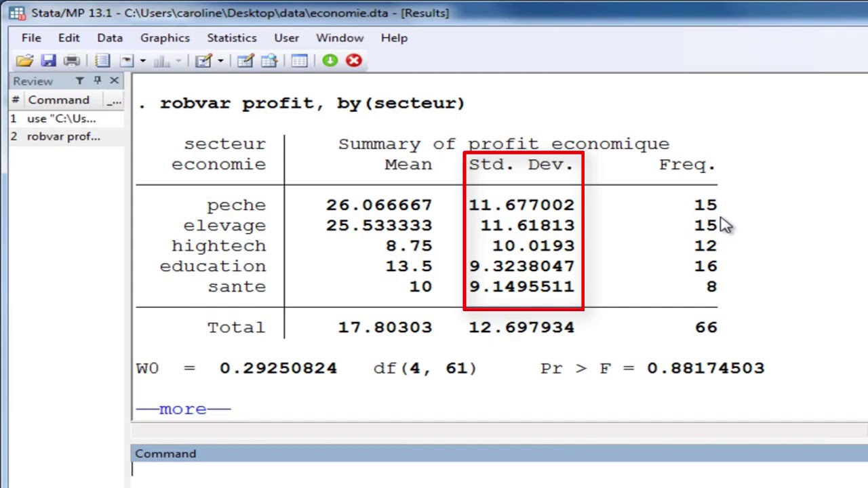Open the Data Editor (Edit) icon

click(x=245, y=60)
